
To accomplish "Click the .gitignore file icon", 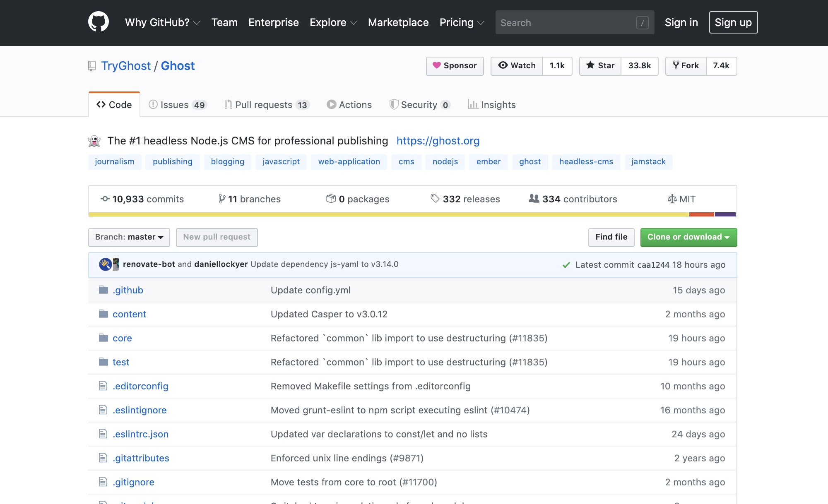I will tap(103, 482).
